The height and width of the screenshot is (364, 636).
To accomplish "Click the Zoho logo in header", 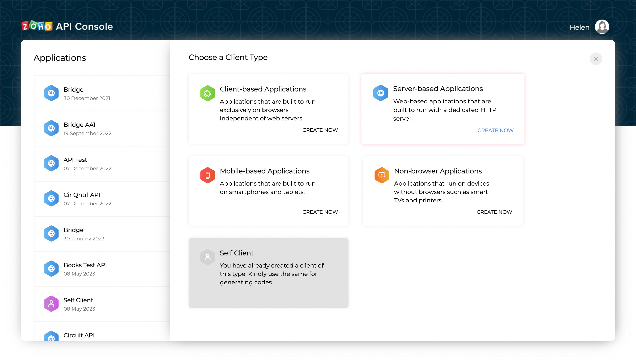I will pyautogui.click(x=37, y=26).
